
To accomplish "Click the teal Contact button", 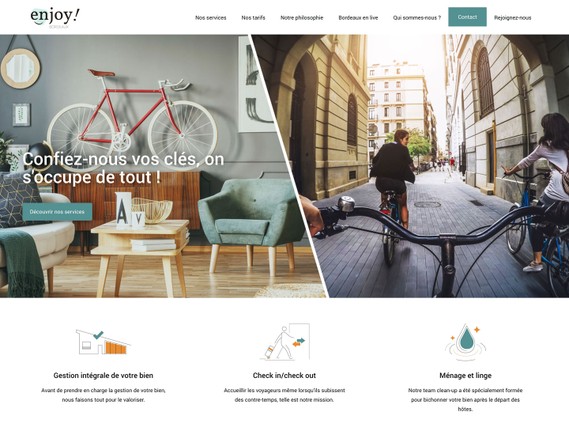I will coord(467,17).
